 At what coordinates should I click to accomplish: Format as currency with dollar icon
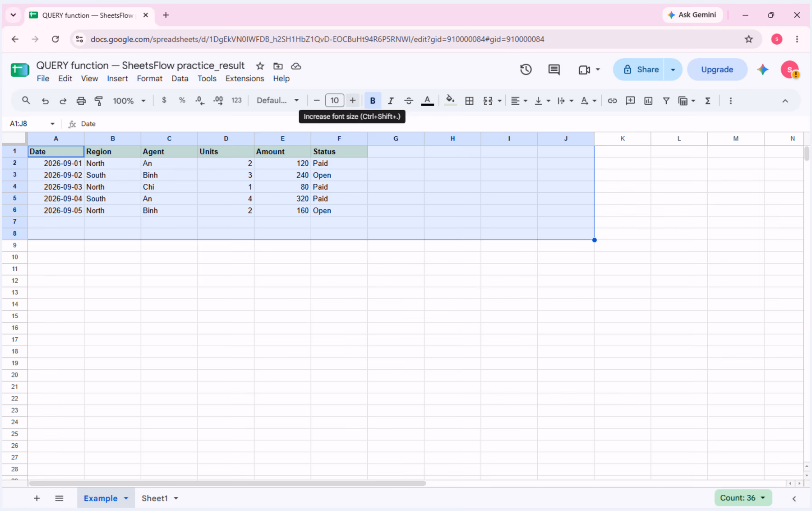164,100
